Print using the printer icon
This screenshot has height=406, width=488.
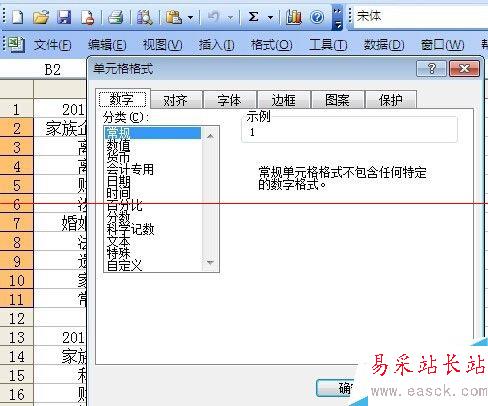pos(116,17)
